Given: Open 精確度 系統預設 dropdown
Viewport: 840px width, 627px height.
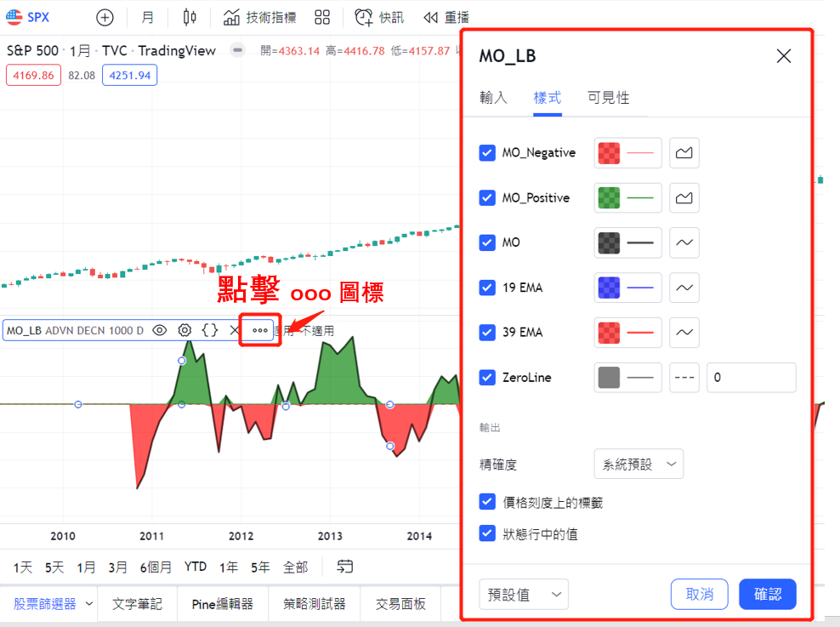Looking at the screenshot, I should click(x=639, y=464).
